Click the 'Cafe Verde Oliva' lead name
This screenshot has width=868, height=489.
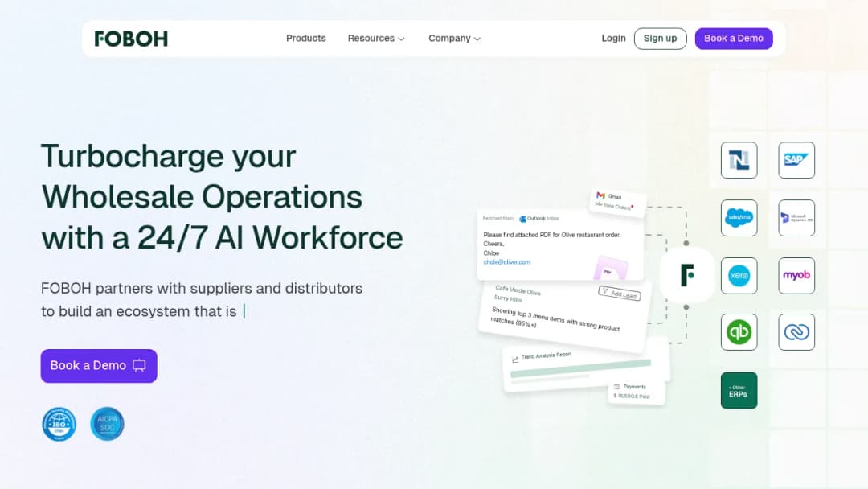point(518,290)
